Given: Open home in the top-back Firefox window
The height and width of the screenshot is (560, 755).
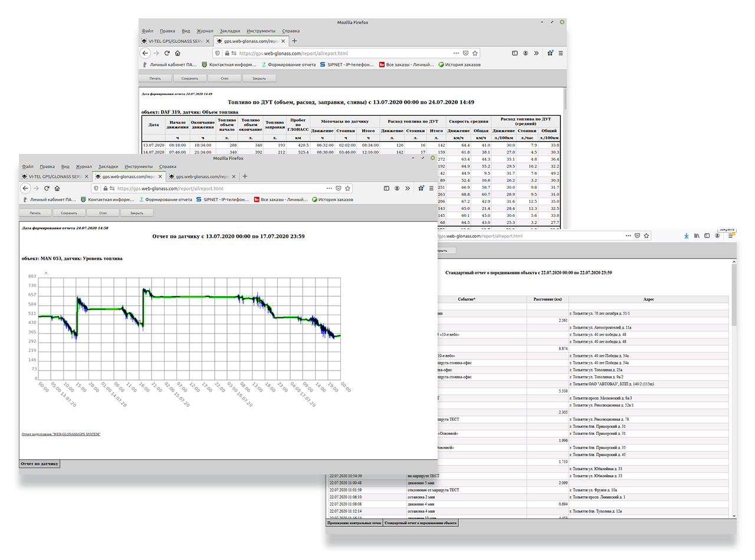Looking at the screenshot, I should (178, 53).
